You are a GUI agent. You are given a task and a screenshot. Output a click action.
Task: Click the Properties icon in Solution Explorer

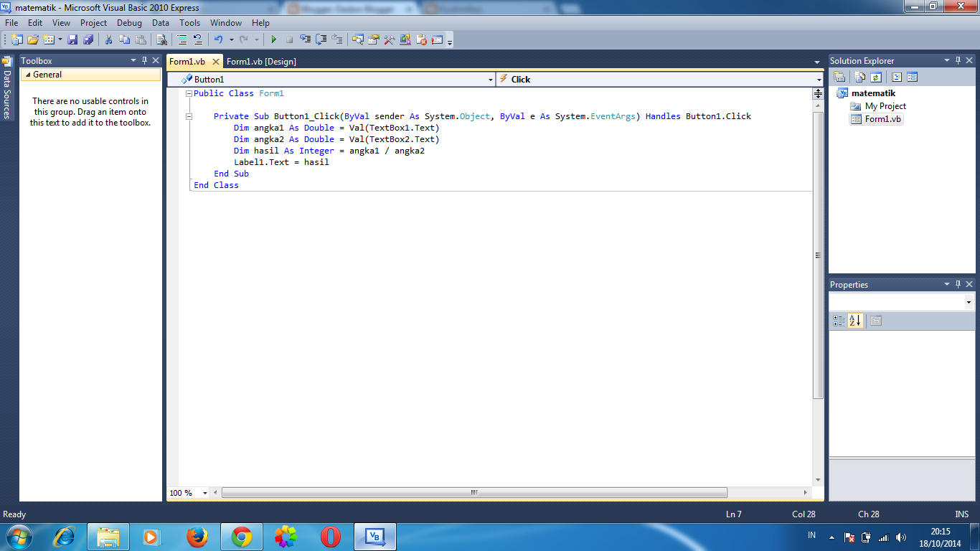839,76
